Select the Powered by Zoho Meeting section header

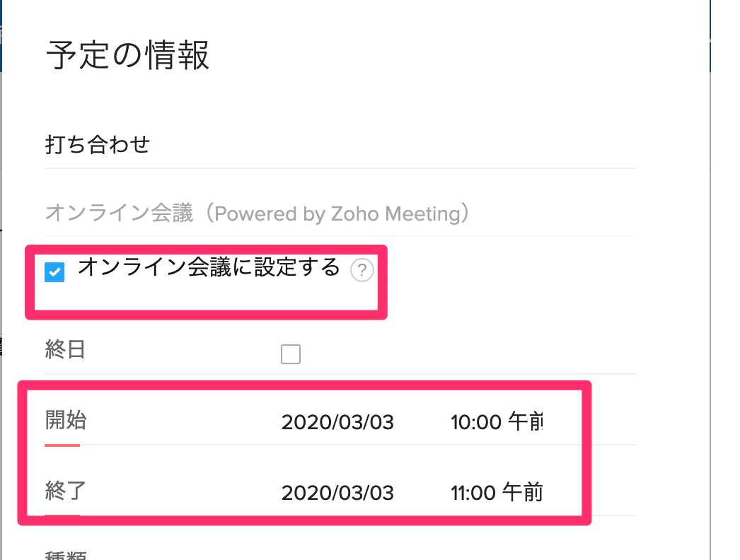pos(258,214)
